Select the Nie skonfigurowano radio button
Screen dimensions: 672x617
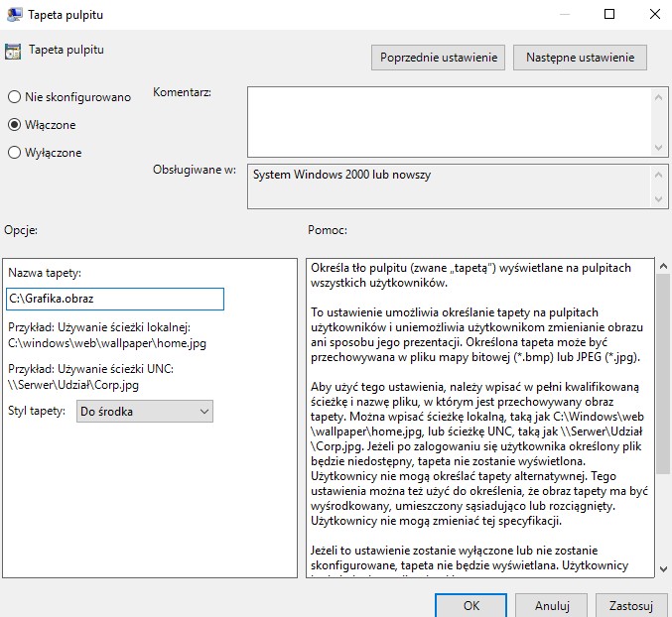(14, 97)
